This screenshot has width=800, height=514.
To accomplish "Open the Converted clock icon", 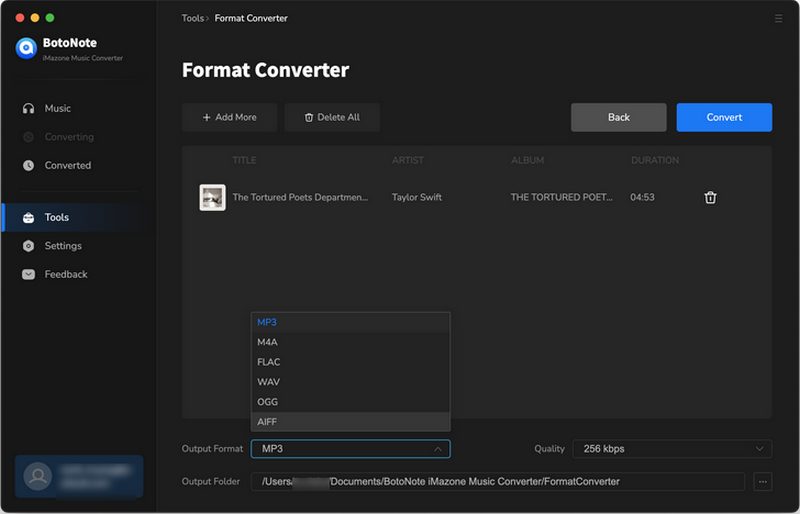I will click(x=29, y=165).
